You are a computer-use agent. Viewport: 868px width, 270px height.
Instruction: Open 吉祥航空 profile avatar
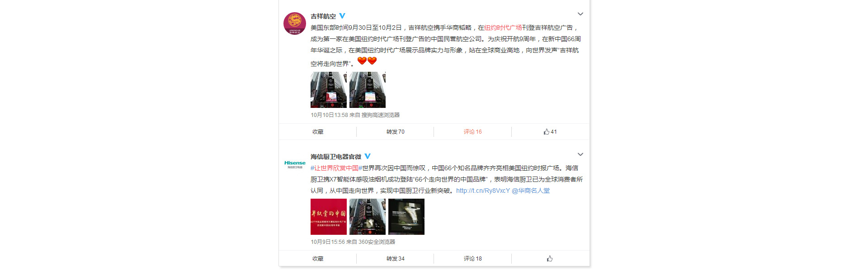[x=295, y=23]
